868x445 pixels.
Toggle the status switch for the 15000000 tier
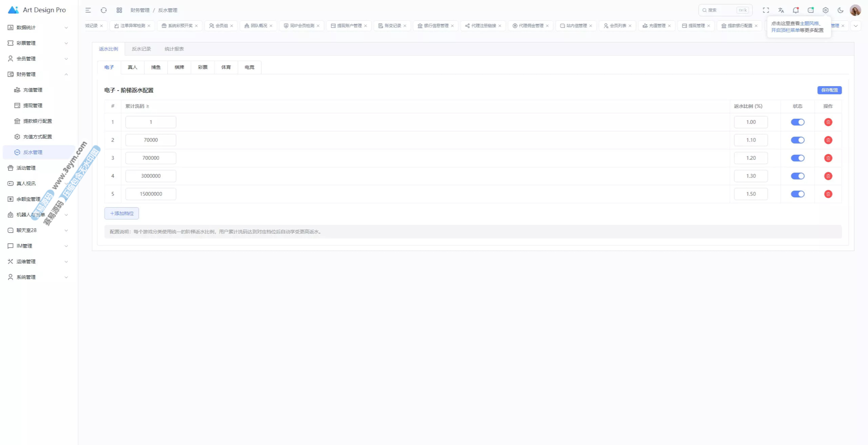(x=797, y=194)
